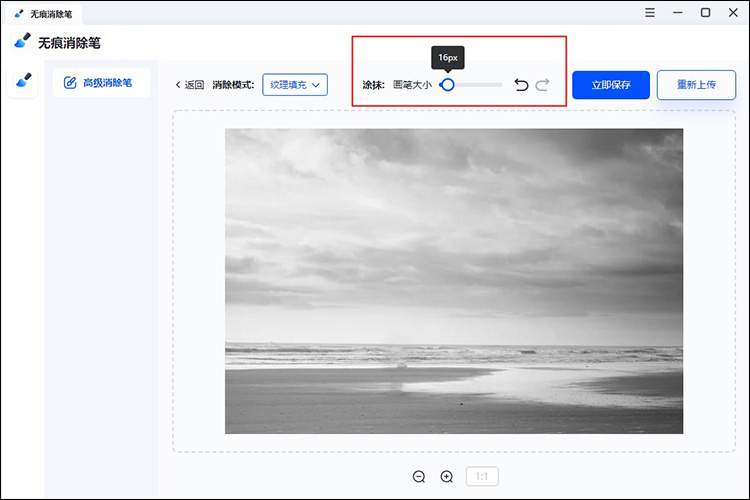Screen dimensions: 750x500
Task: Switch to the 无痕消除笔 window tab
Action: (44, 14)
